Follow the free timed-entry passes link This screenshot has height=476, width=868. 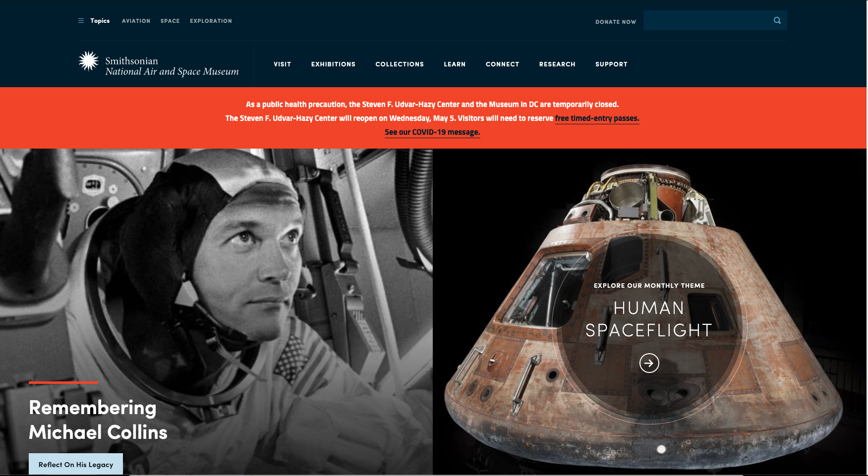(x=597, y=118)
